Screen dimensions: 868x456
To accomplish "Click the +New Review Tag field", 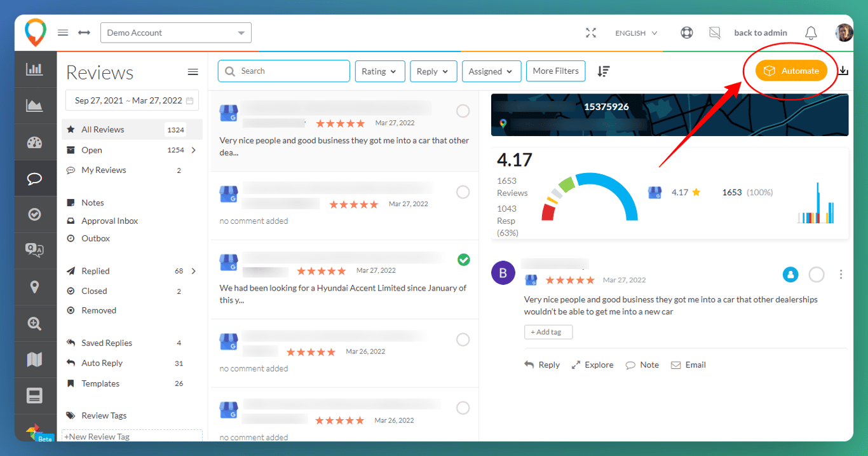I will coord(132,436).
